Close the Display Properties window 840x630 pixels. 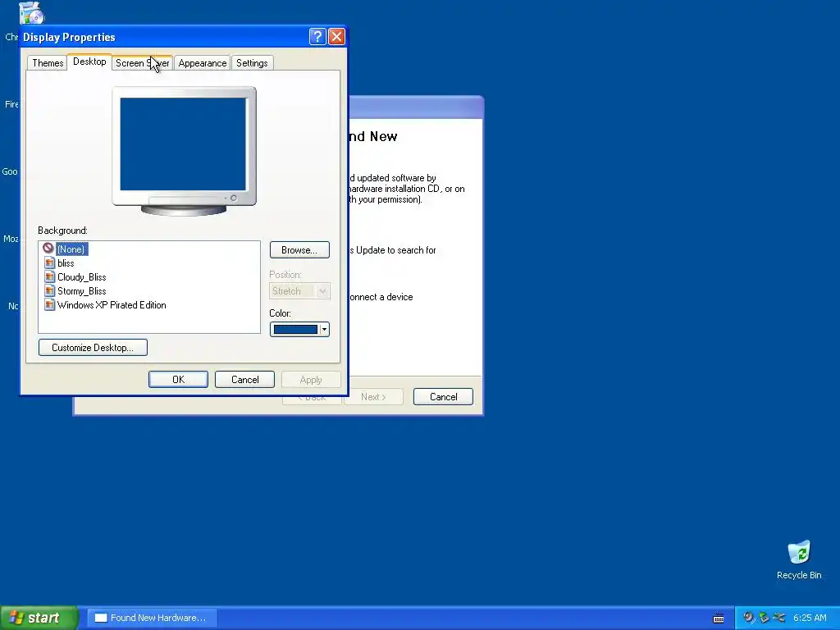[336, 36]
